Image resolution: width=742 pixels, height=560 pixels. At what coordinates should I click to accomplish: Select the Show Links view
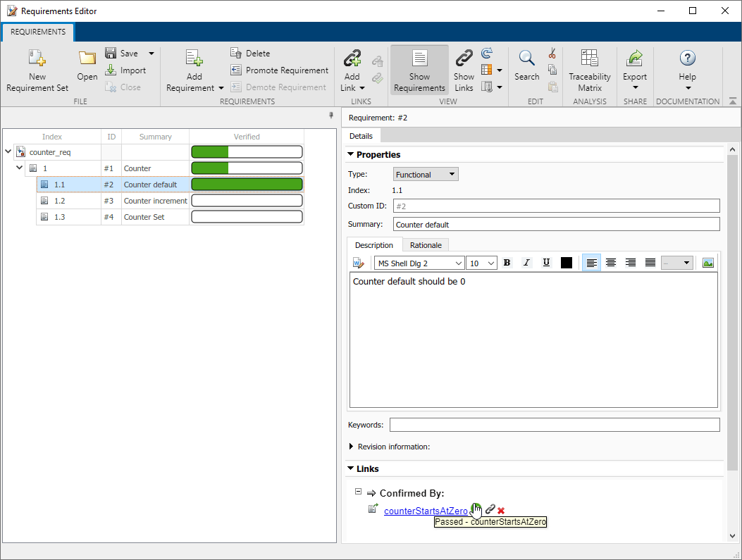pos(464,69)
